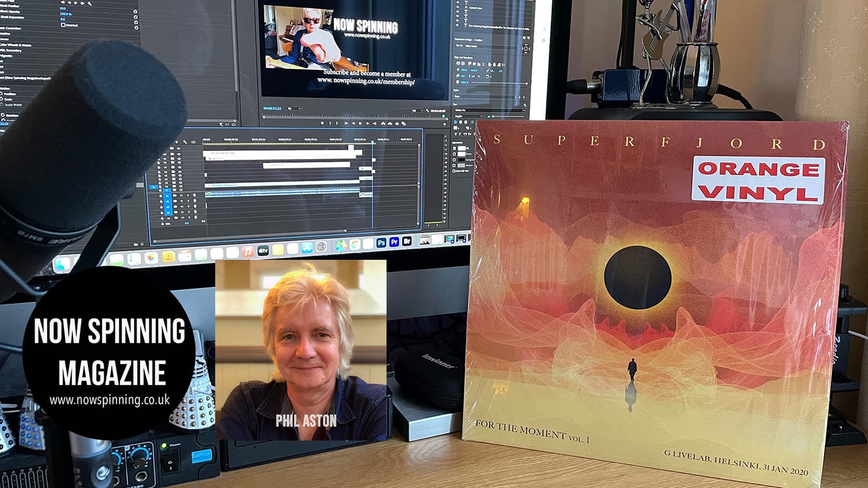Hide the top video track eye toggle
The width and height of the screenshot is (868, 488).
point(179,149)
